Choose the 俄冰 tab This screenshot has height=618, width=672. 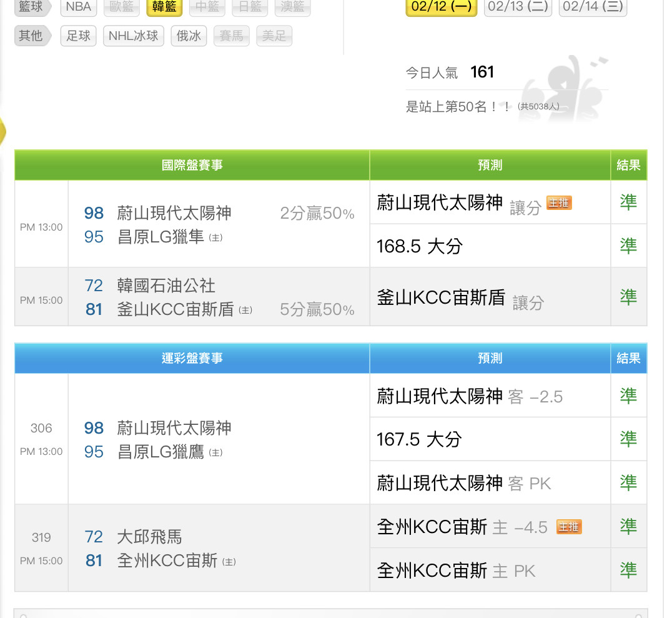pos(189,36)
